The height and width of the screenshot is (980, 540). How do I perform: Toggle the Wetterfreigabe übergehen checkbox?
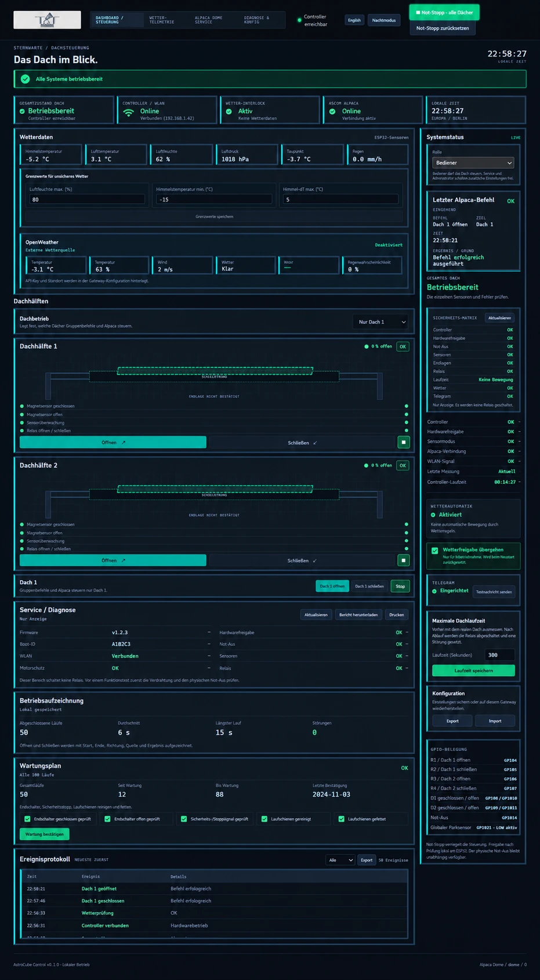click(435, 551)
